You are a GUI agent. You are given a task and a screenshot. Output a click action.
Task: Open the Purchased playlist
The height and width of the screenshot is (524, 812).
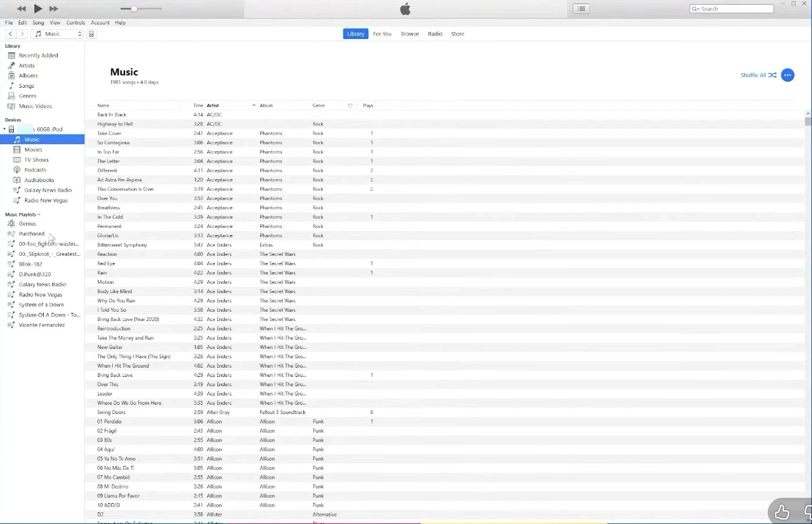coord(31,234)
